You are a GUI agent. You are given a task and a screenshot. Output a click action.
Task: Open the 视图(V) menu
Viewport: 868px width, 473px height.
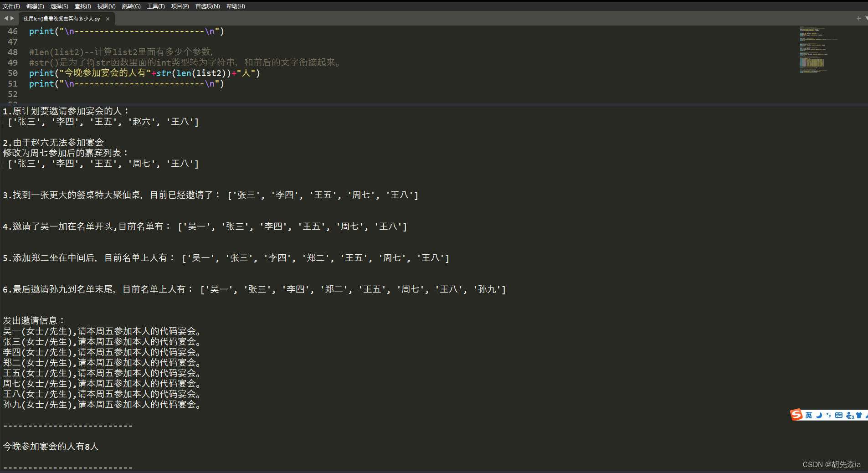tap(106, 6)
